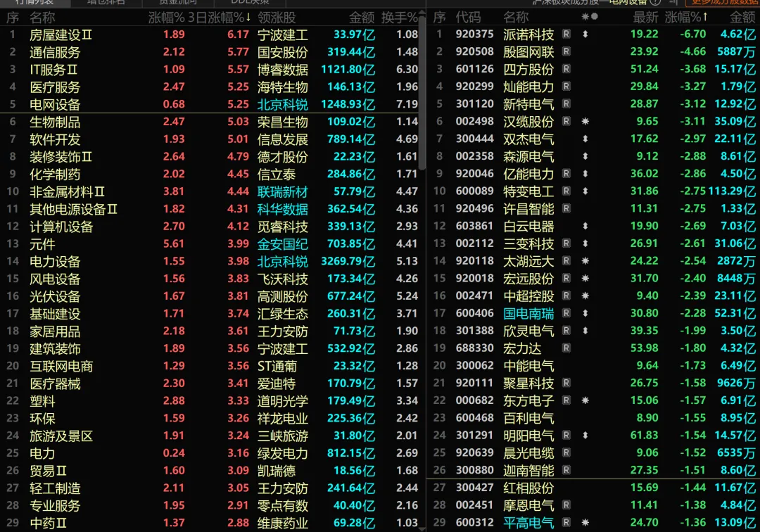Select the 通信服务 sector row

(x=211, y=52)
